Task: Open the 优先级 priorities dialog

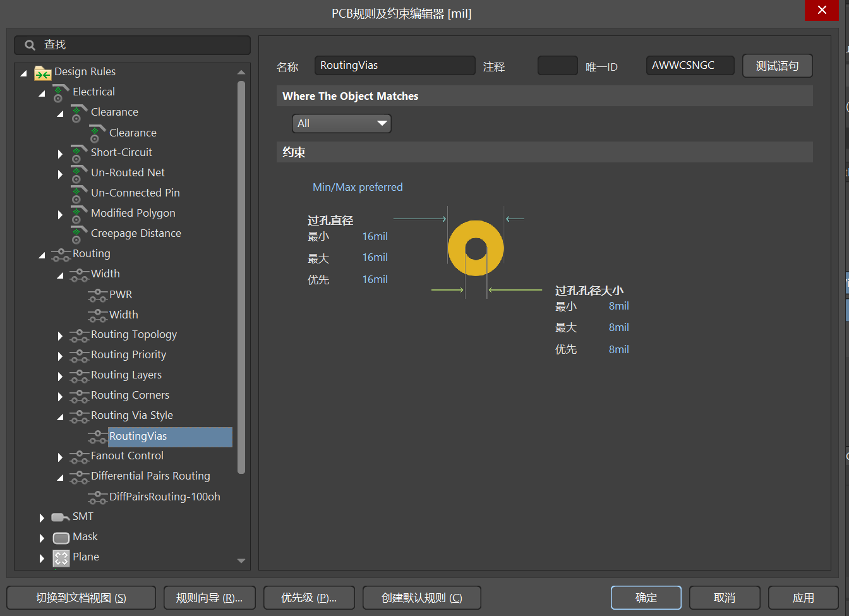Action: tap(309, 598)
